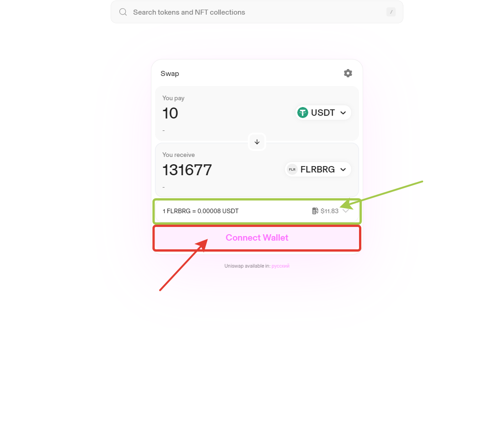This screenshot has width=504, height=425.
Task: Open the USDT dropdown chevron
Action: pyautogui.click(x=343, y=113)
